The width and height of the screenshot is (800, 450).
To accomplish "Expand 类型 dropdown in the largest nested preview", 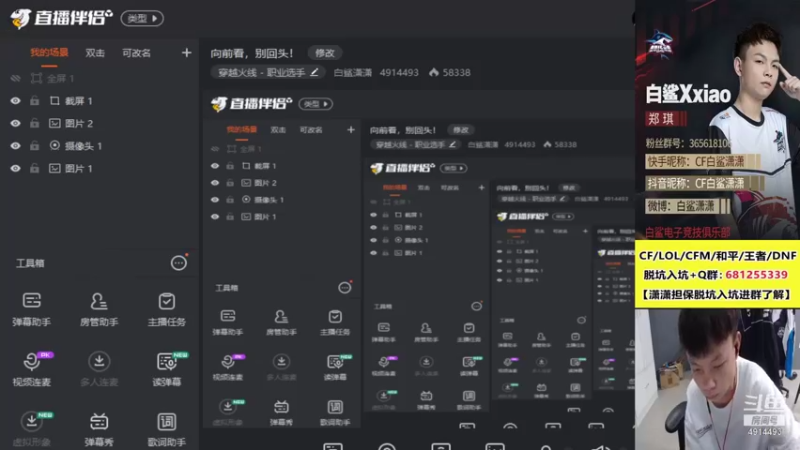I will pyautogui.click(x=316, y=104).
